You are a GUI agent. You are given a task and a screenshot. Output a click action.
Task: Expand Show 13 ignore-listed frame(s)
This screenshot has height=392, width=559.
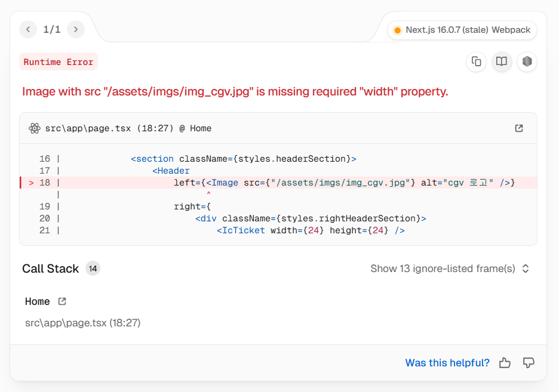tap(443, 268)
